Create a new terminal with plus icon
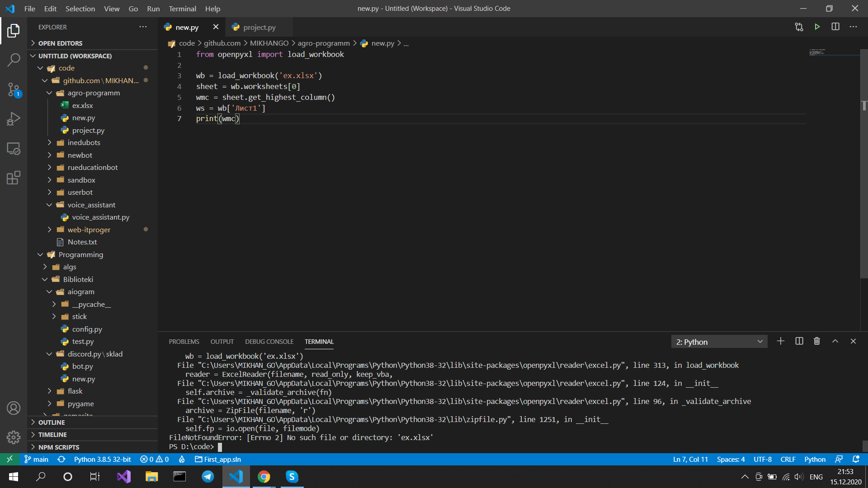The height and width of the screenshot is (488, 868). point(781,341)
